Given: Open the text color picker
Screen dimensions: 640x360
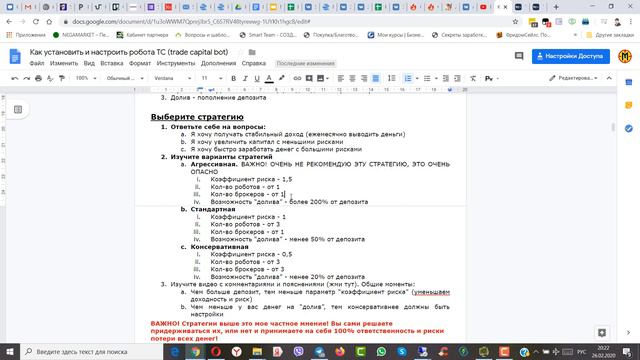Looking at the screenshot, I should point(269,78).
